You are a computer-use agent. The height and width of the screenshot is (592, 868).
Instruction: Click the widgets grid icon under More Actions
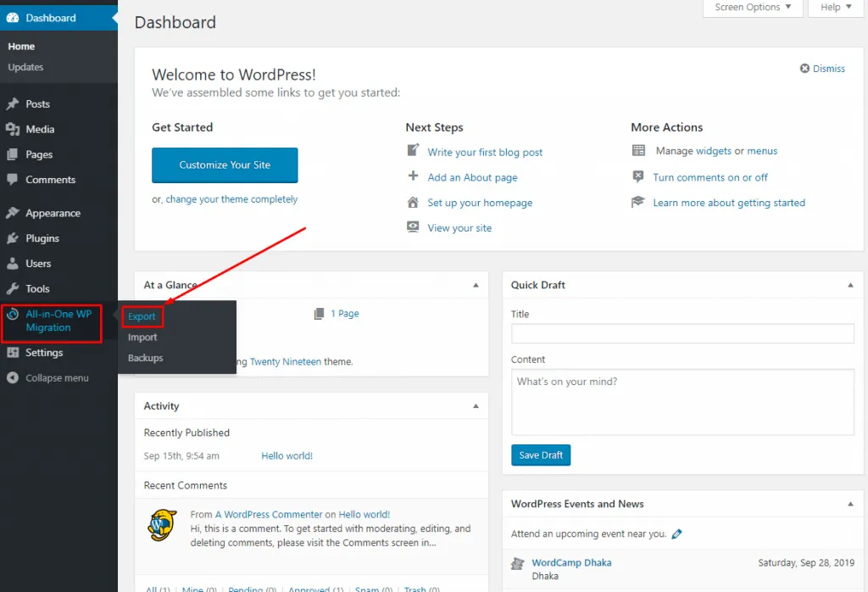[x=638, y=150]
